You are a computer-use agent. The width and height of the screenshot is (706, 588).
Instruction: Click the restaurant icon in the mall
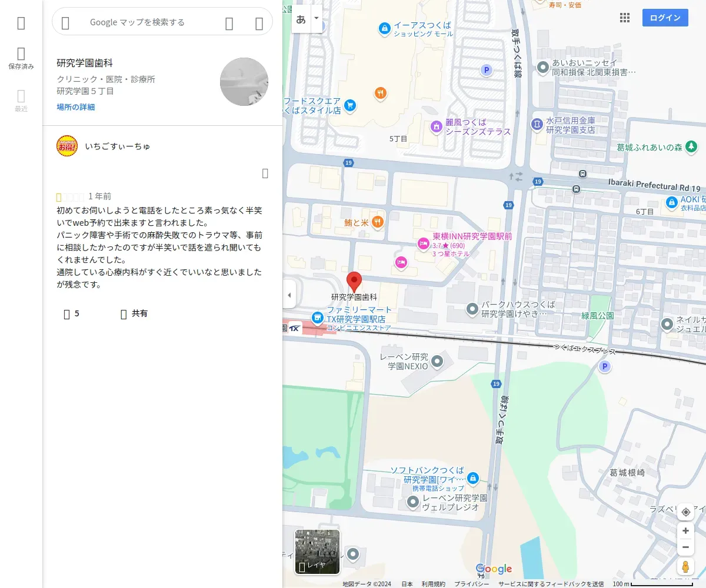(x=381, y=92)
